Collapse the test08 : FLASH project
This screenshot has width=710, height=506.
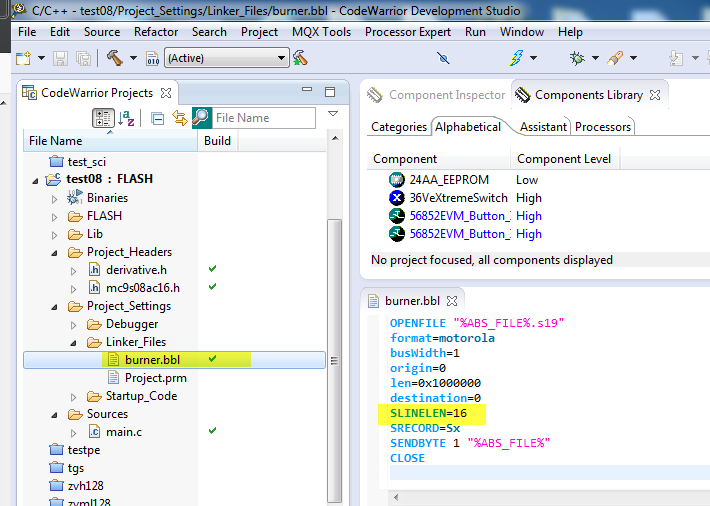pyautogui.click(x=35, y=181)
